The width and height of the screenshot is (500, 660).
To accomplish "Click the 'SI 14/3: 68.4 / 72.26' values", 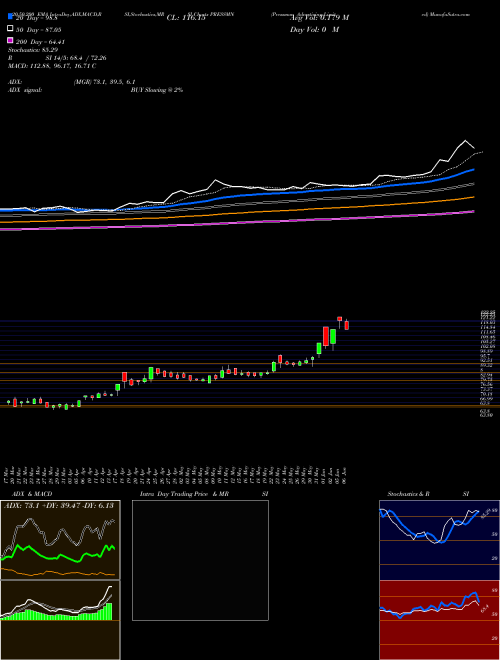I will (x=75, y=58).
